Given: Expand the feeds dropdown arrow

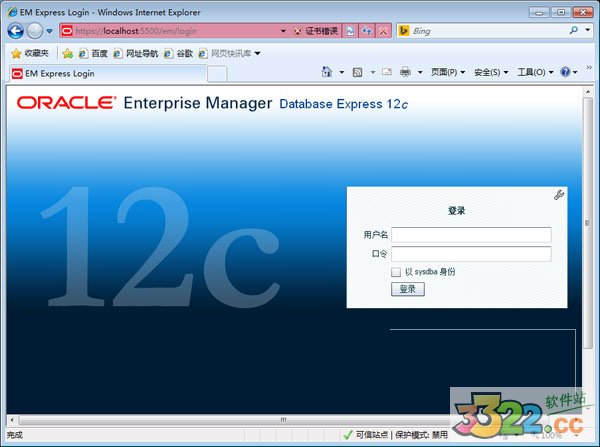Looking at the screenshot, I should (x=373, y=72).
